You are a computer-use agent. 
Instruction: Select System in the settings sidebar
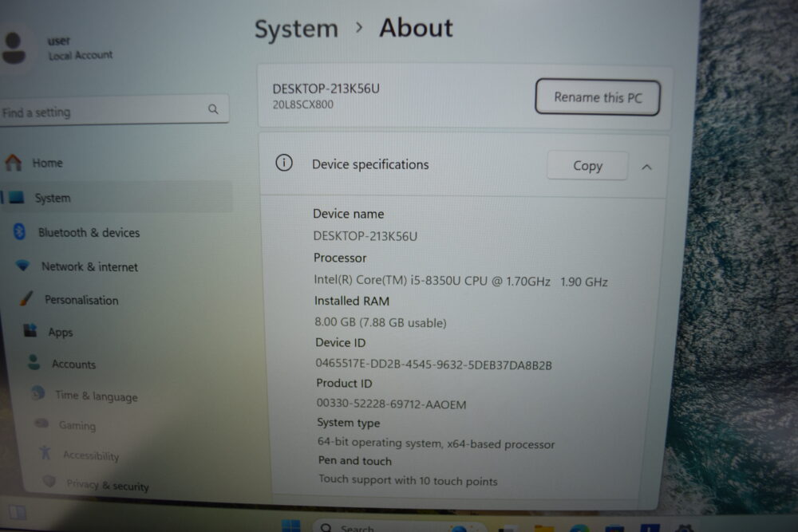tap(117, 198)
